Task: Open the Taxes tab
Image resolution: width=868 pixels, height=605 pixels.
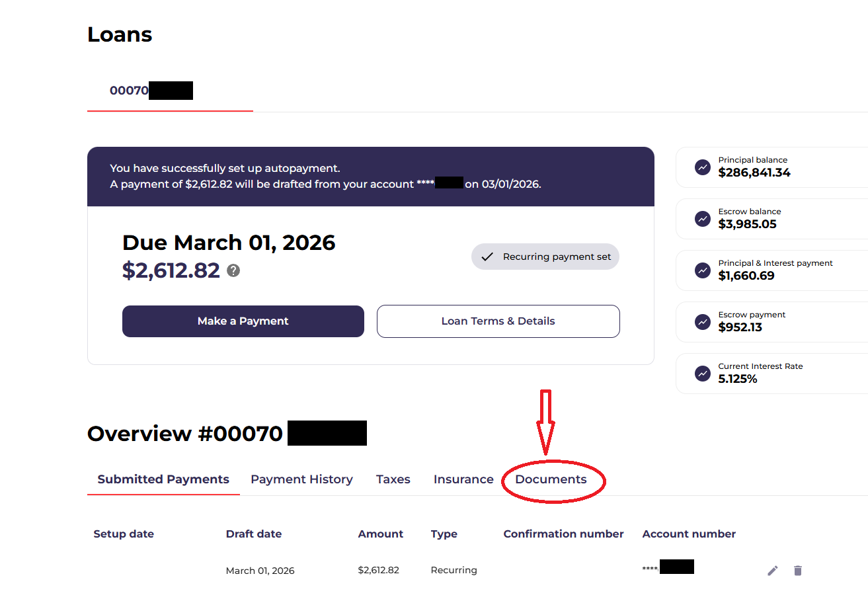Action: 393,479
